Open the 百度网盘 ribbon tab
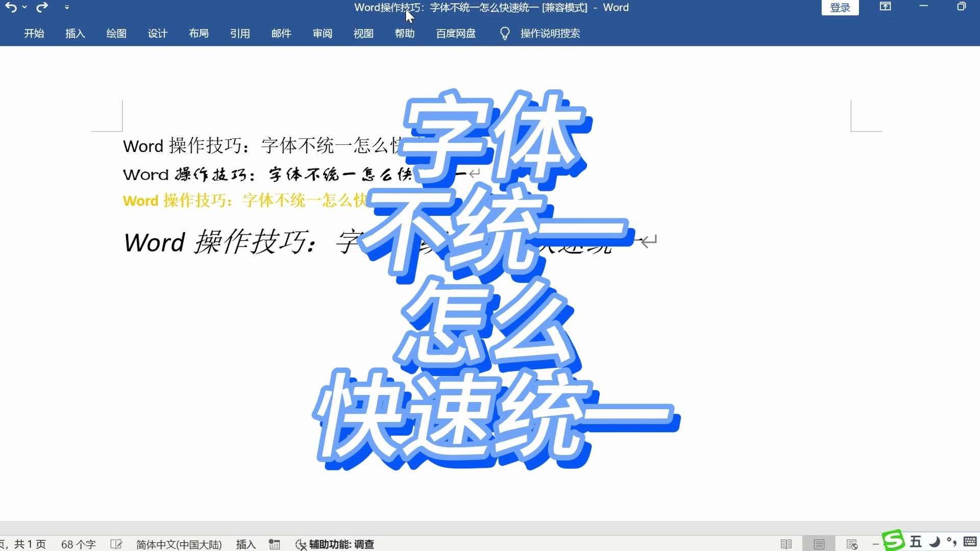Viewport: 980px width, 551px height. [x=456, y=33]
